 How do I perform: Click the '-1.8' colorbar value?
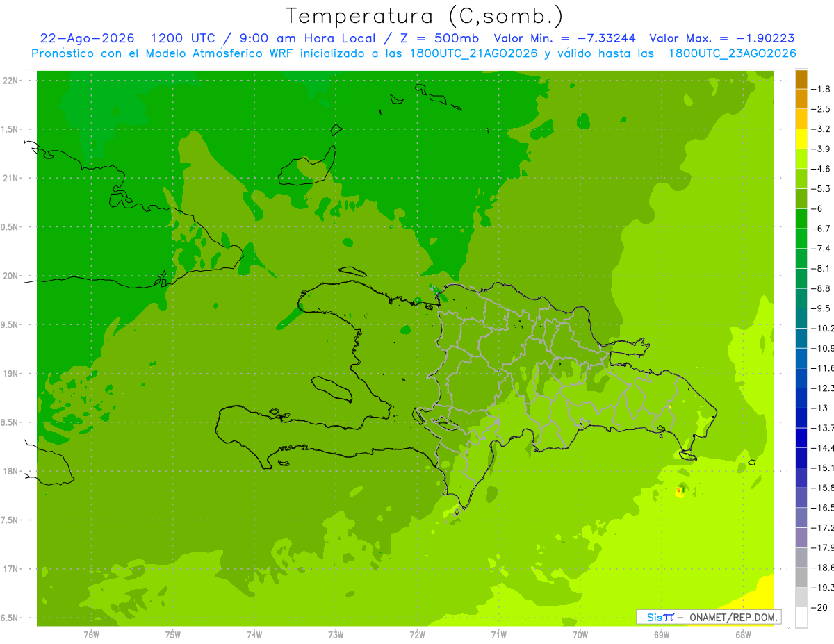pos(821,89)
